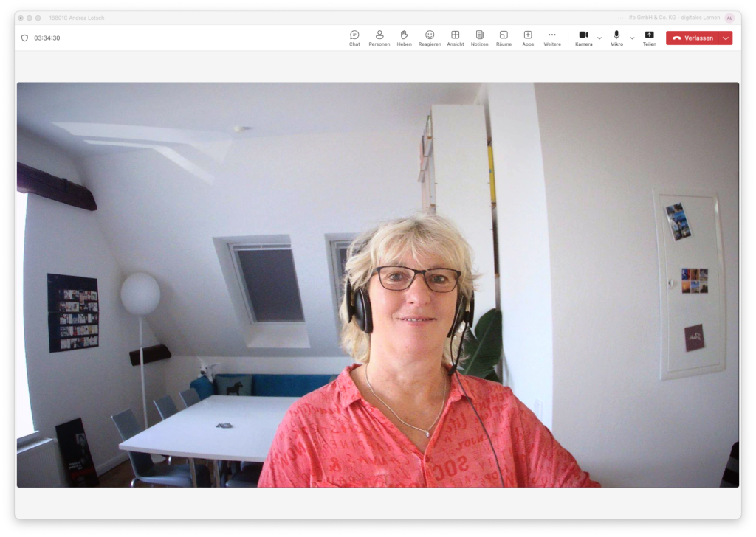Screen dimensions: 756x537
Task: Show the Personen participants list
Action: pyautogui.click(x=379, y=38)
